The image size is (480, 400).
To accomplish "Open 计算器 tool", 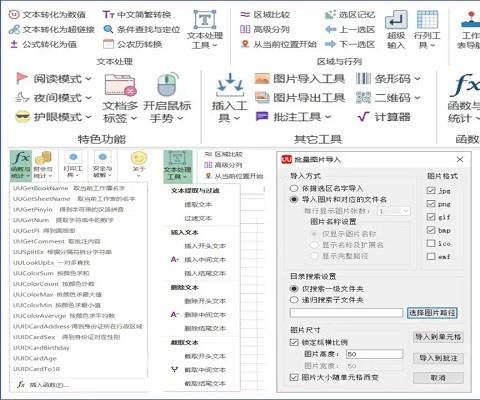I will coord(383,117).
